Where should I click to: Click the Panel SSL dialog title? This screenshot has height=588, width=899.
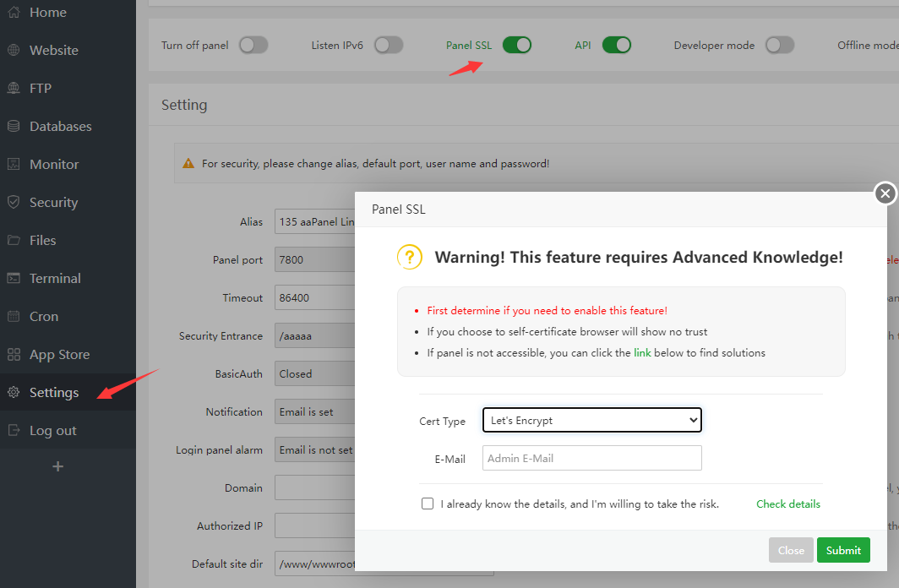tap(399, 210)
